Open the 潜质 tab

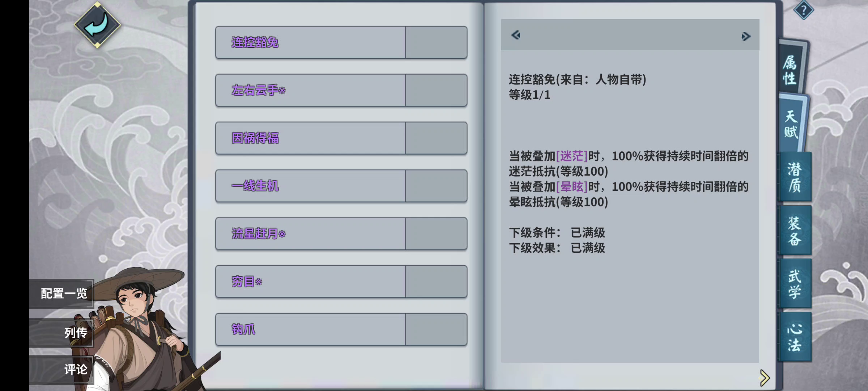tap(795, 177)
